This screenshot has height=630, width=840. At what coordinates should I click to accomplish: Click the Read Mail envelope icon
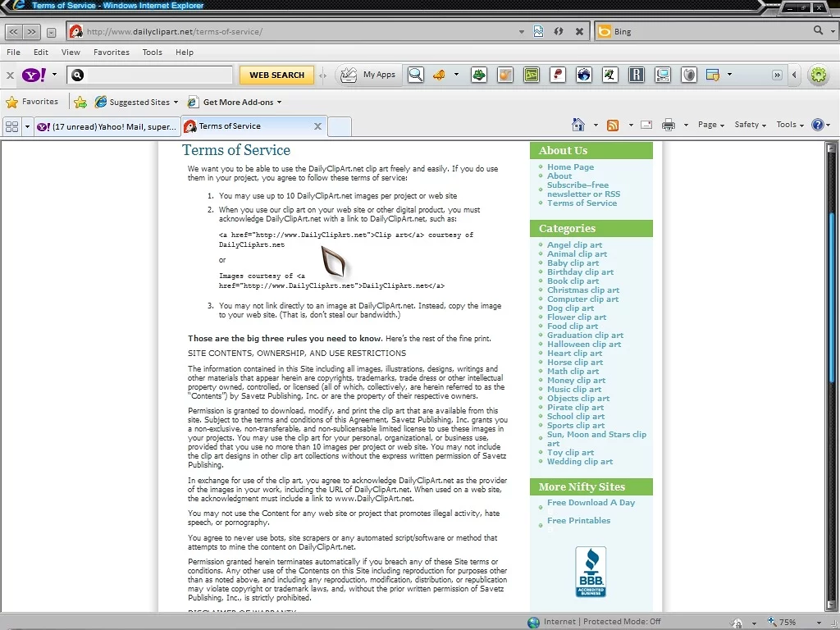[x=646, y=125]
